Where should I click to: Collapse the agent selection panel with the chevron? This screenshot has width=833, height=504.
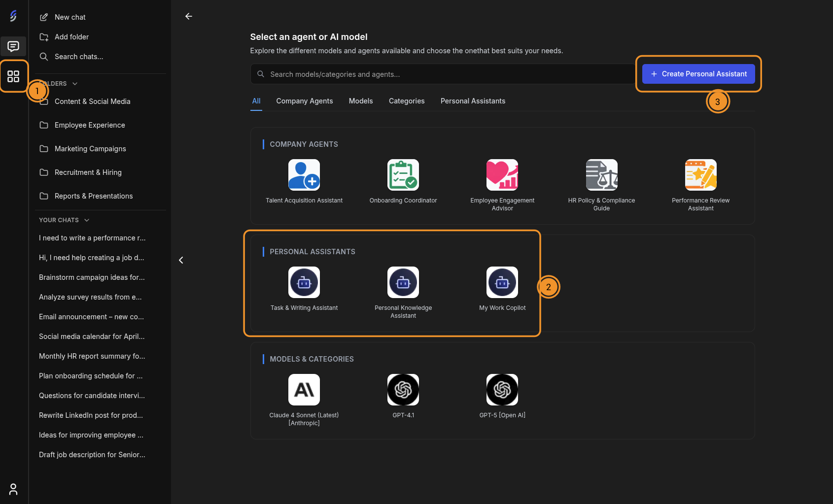181,260
